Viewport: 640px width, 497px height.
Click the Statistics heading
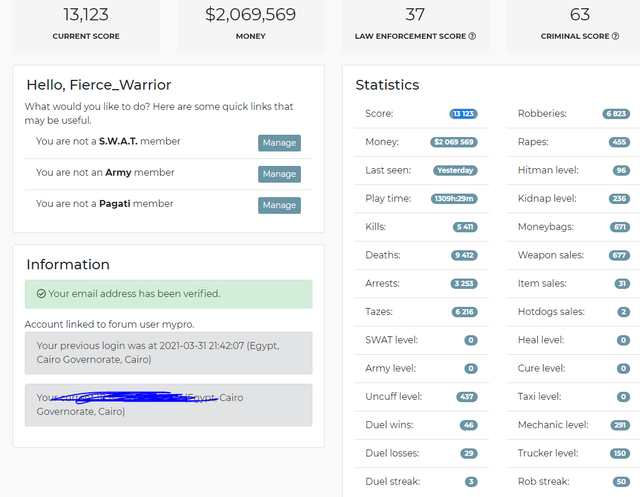tap(387, 85)
